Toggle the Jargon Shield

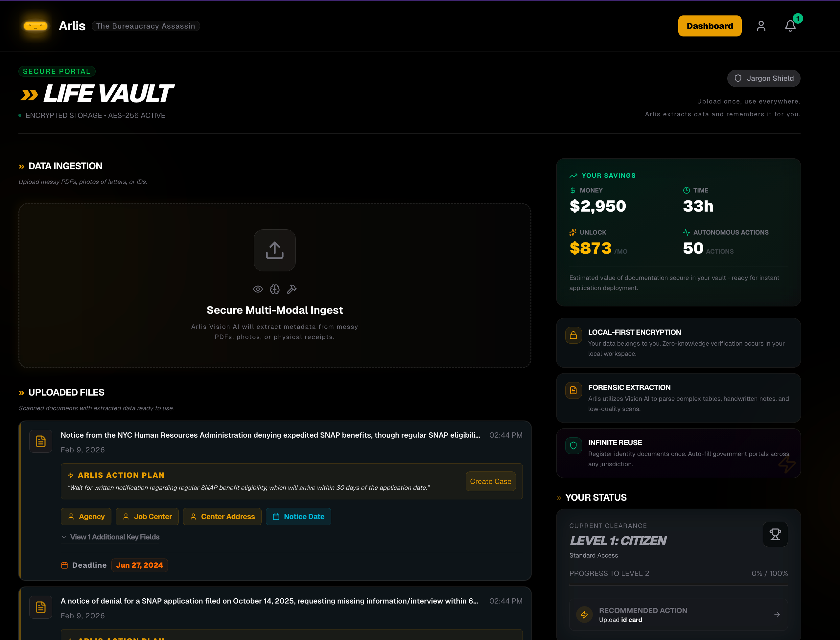(x=763, y=79)
